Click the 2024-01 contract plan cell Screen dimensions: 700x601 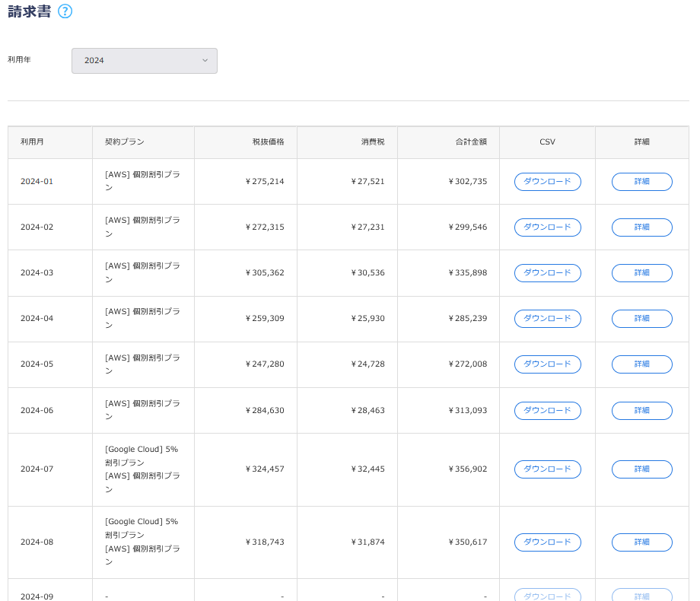coord(143,181)
